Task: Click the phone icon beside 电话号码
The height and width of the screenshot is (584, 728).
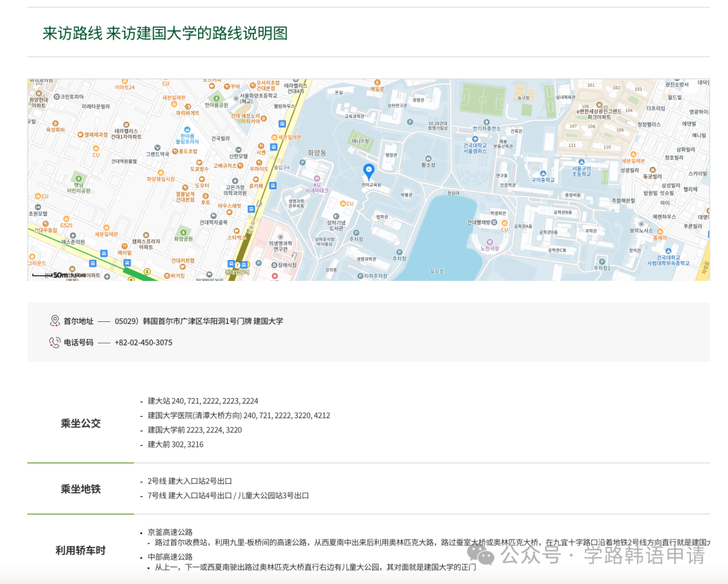Action: 55,342
